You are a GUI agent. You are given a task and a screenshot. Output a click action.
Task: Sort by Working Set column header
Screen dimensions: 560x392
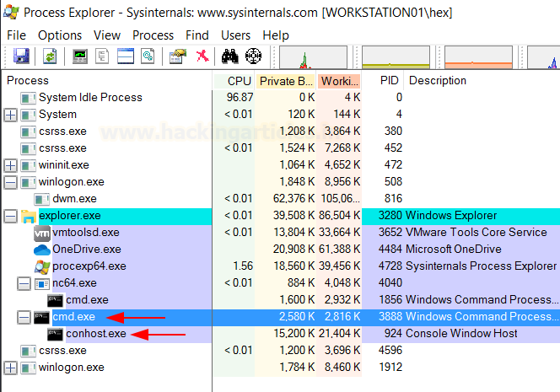coord(339,81)
